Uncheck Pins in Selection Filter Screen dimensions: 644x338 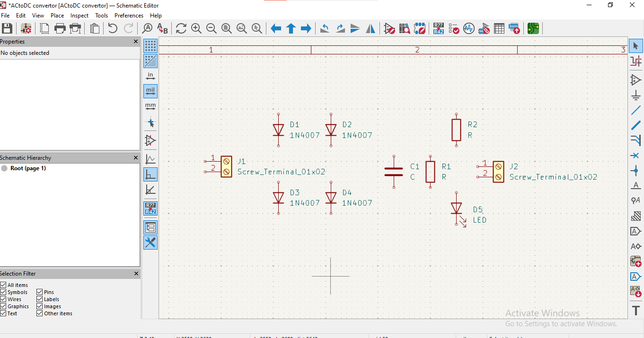(x=40, y=292)
